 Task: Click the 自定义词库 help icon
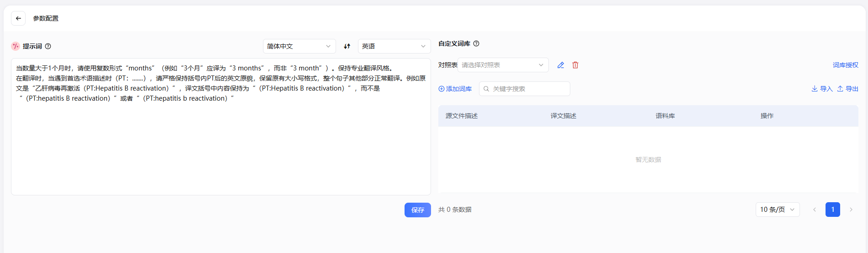(476, 43)
